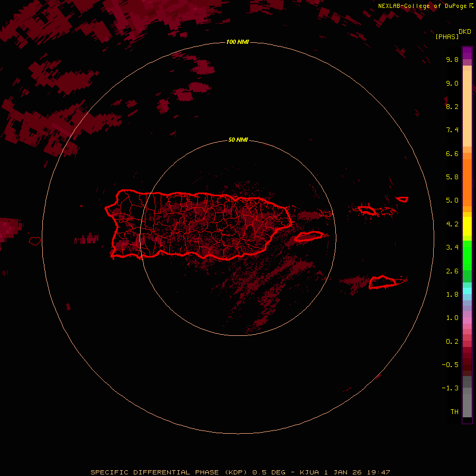Click the 5.8 color scale value
Viewport: 476px width, 476px height.
(452, 177)
